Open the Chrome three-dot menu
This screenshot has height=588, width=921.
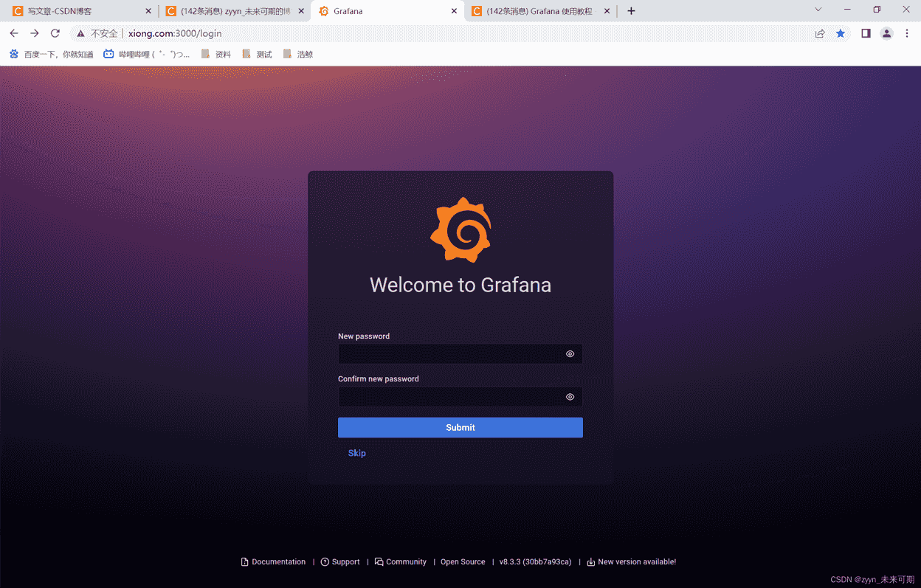click(907, 33)
